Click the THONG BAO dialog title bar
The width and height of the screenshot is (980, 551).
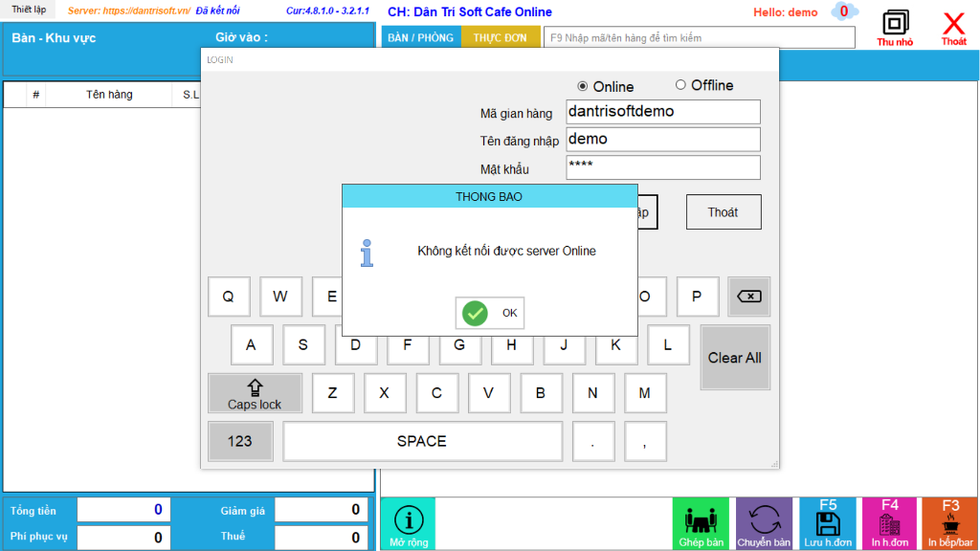point(490,197)
